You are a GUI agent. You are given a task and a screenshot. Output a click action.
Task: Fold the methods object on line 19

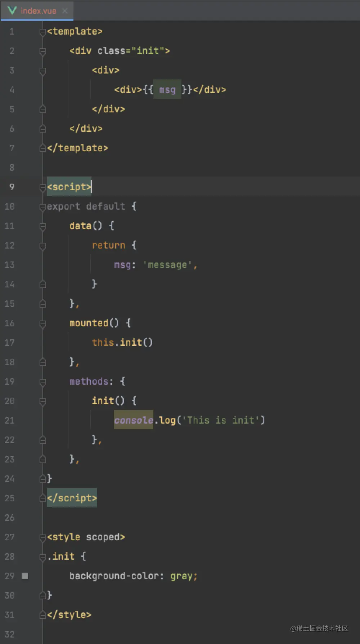tap(43, 382)
